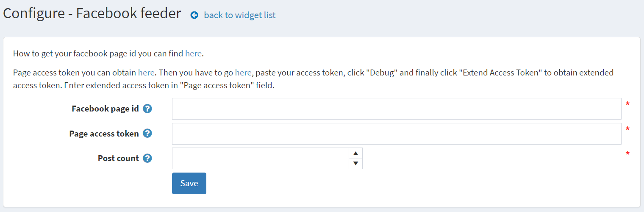The image size is (644, 212).
Task: Click the Configure - Facebook feeder heading
Action: point(92,14)
